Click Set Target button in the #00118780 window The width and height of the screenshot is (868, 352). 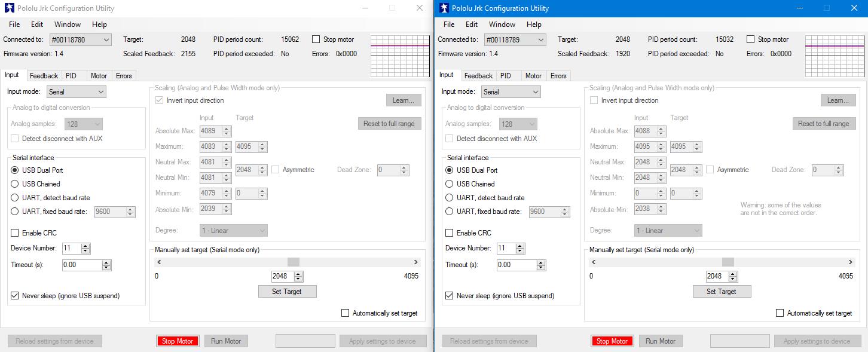(287, 292)
